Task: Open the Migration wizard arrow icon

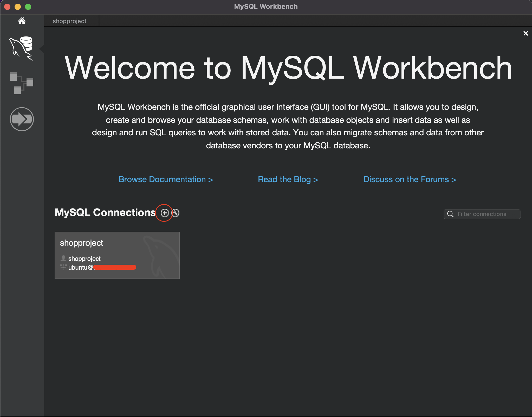Action: 22,119
